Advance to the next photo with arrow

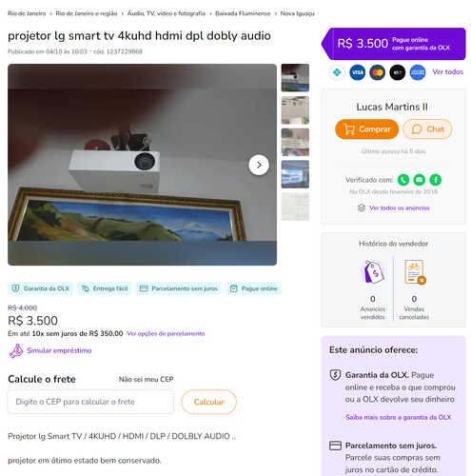pos(259,165)
